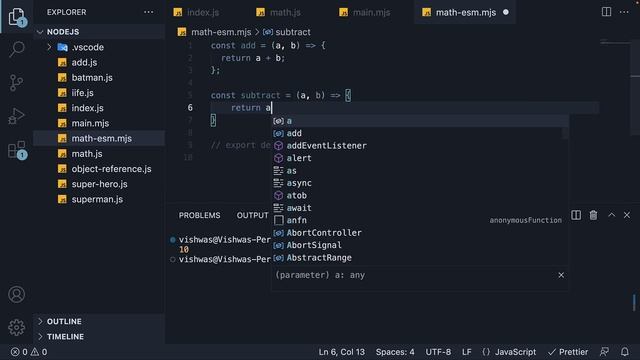Image resolution: width=640 pixels, height=360 pixels.
Task: Open the Extensions view
Action: coord(17,150)
